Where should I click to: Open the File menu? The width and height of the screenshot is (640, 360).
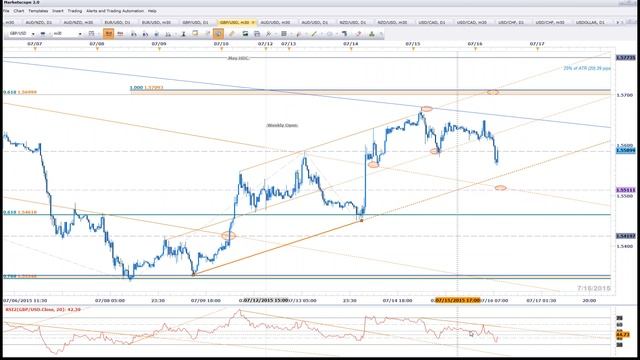(6, 11)
